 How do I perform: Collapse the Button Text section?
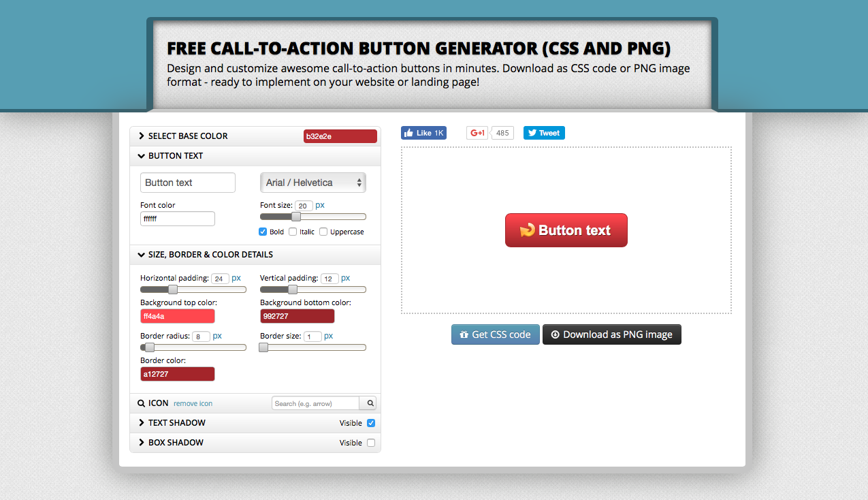pos(176,156)
